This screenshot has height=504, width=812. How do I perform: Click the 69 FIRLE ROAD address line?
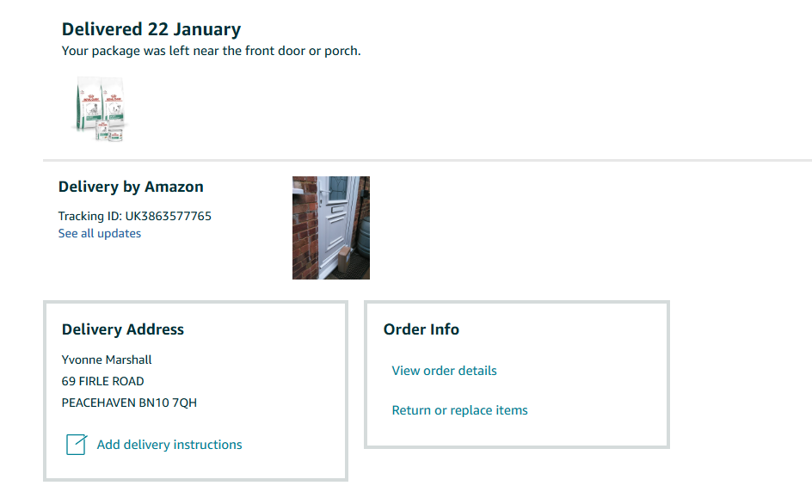[x=103, y=381]
